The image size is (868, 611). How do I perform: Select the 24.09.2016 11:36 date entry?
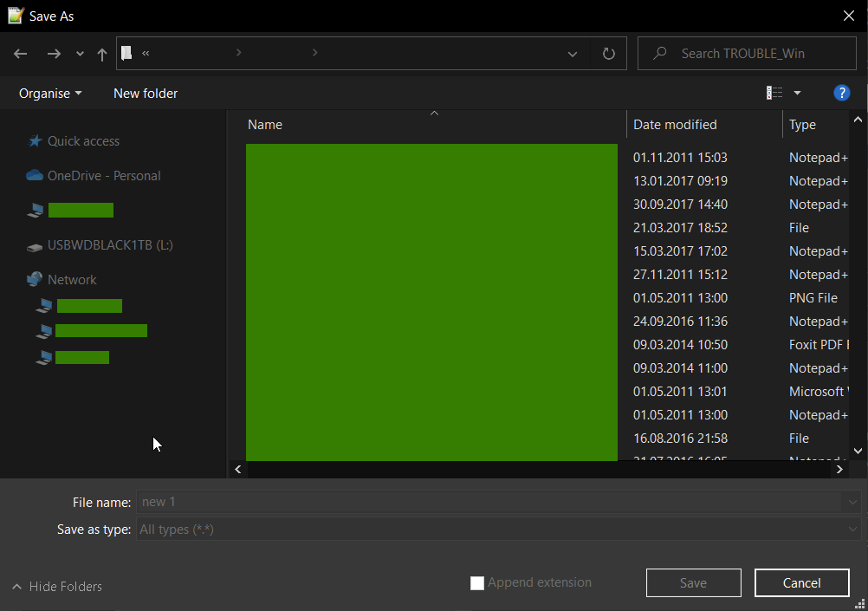point(680,322)
